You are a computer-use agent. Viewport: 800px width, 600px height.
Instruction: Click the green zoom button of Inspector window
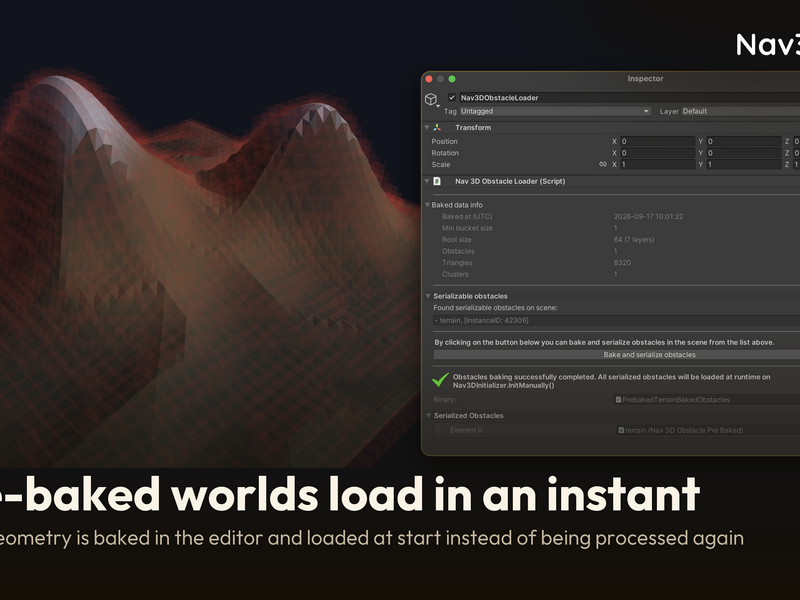[452, 79]
